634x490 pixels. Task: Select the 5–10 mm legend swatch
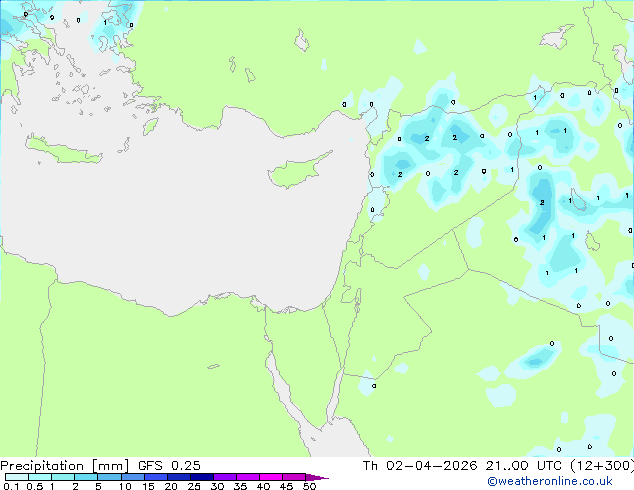(x=109, y=477)
